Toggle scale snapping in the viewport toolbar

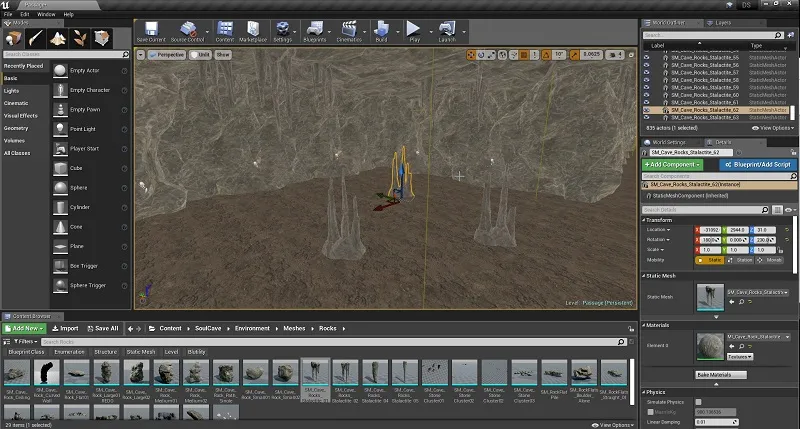(x=574, y=55)
